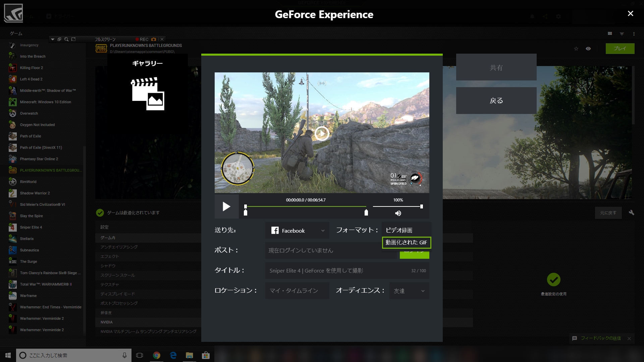This screenshot has height=362, width=644.
Task: Click the 共有 share button
Action: coord(496,67)
